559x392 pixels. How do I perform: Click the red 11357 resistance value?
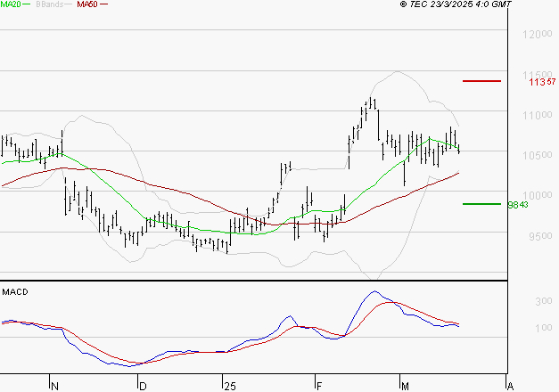click(x=542, y=82)
